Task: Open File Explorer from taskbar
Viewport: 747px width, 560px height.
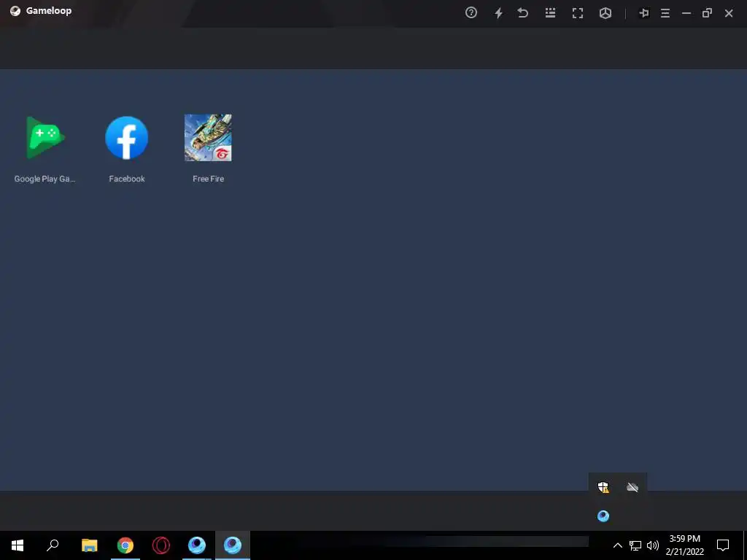Action: click(89, 545)
